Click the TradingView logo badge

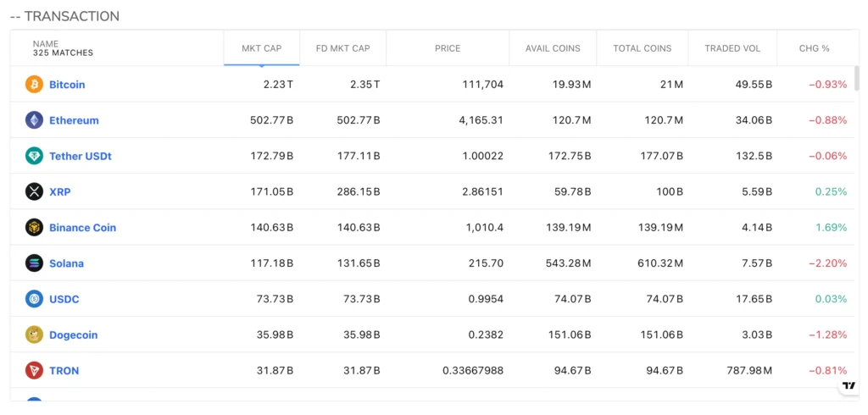(849, 385)
